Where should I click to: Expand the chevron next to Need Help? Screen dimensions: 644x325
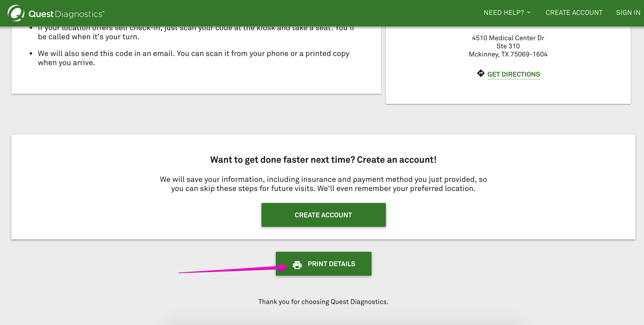[529, 12]
